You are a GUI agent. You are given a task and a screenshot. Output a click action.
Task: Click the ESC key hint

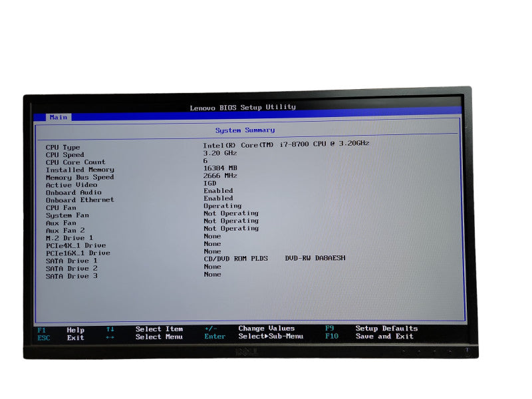click(44, 338)
